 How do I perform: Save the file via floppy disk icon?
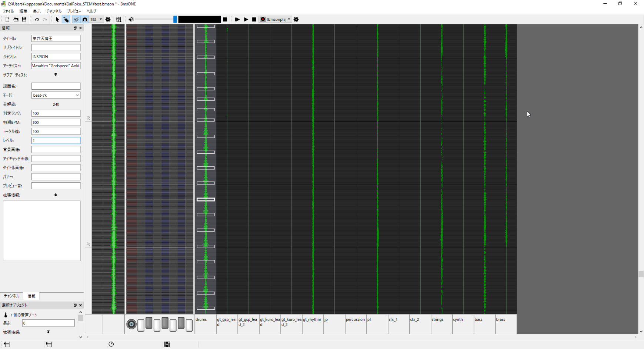pos(24,19)
